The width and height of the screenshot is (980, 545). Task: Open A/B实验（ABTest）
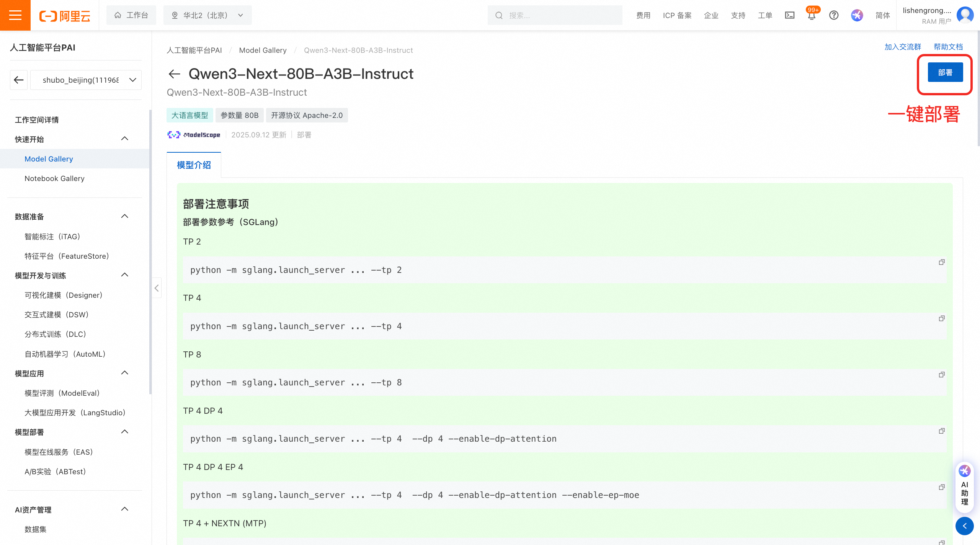click(56, 472)
